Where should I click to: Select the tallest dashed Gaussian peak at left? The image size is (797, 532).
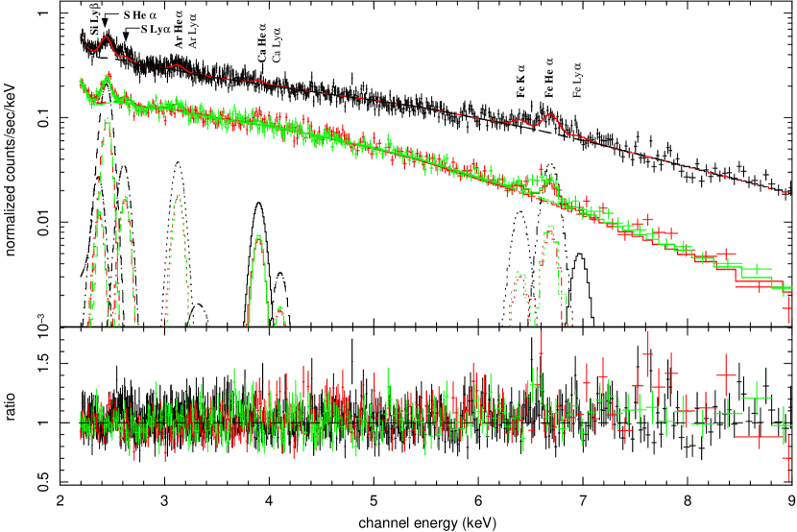(x=107, y=121)
